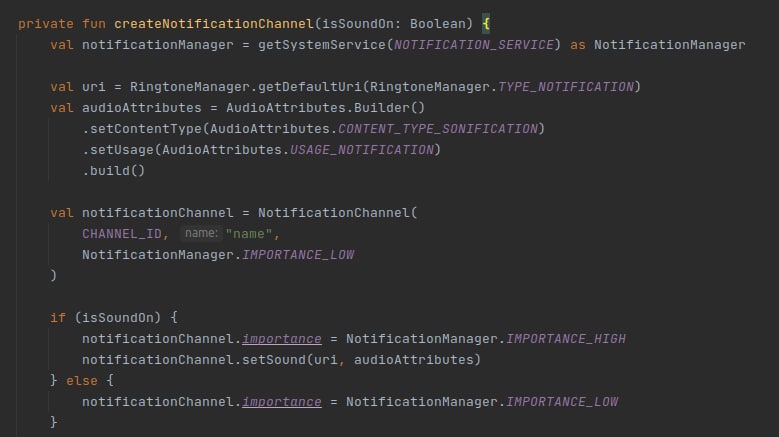The width and height of the screenshot is (779, 437).
Task: Click the 'as' cast keyword
Action: point(577,45)
